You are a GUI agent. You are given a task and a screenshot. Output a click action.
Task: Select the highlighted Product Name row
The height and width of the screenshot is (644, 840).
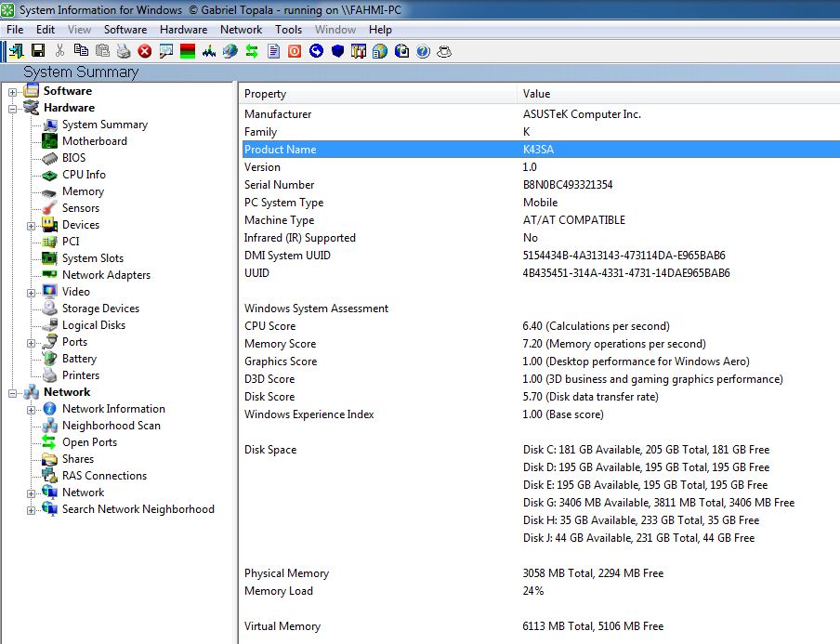click(541, 150)
